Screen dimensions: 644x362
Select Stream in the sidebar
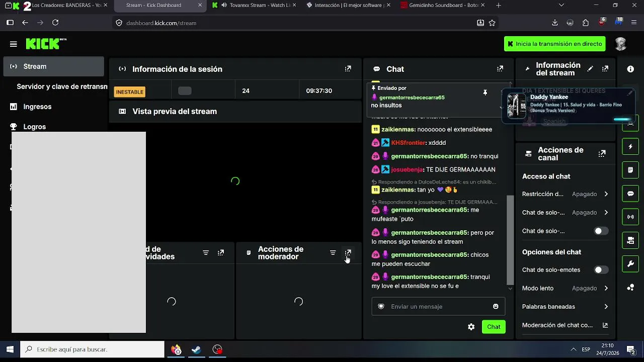pyautogui.click(x=54, y=66)
